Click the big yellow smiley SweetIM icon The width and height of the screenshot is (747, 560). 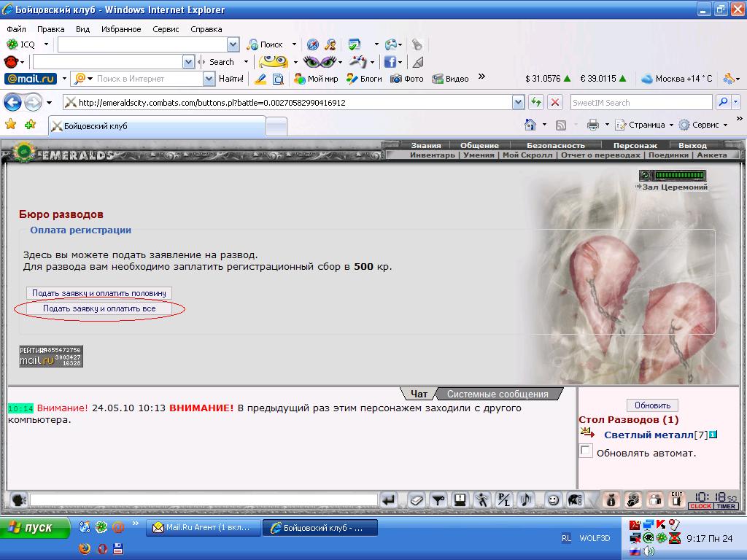click(274, 61)
